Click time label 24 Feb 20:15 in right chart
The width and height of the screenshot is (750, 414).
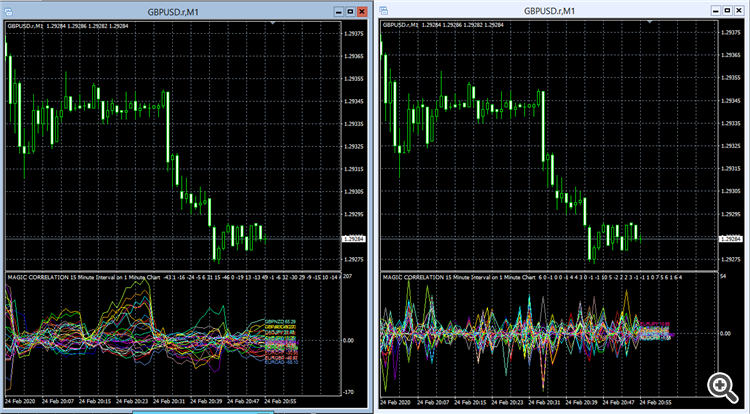pos(471,402)
